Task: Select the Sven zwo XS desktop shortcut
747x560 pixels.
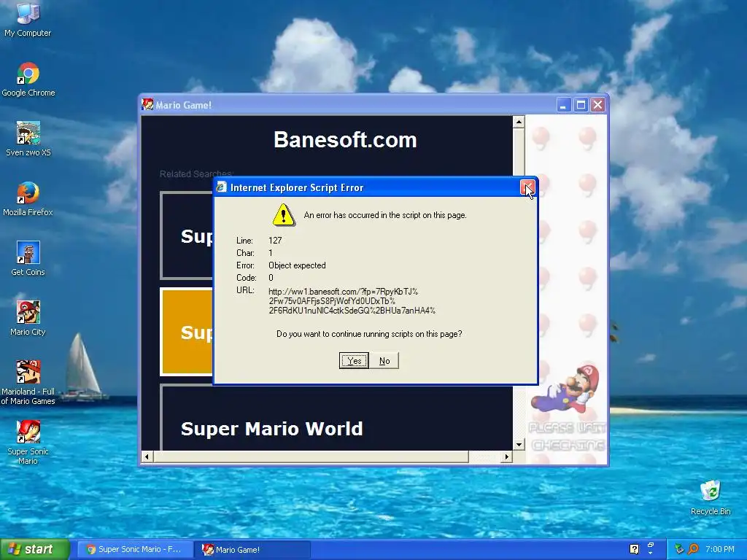Action: tap(28, 139)
